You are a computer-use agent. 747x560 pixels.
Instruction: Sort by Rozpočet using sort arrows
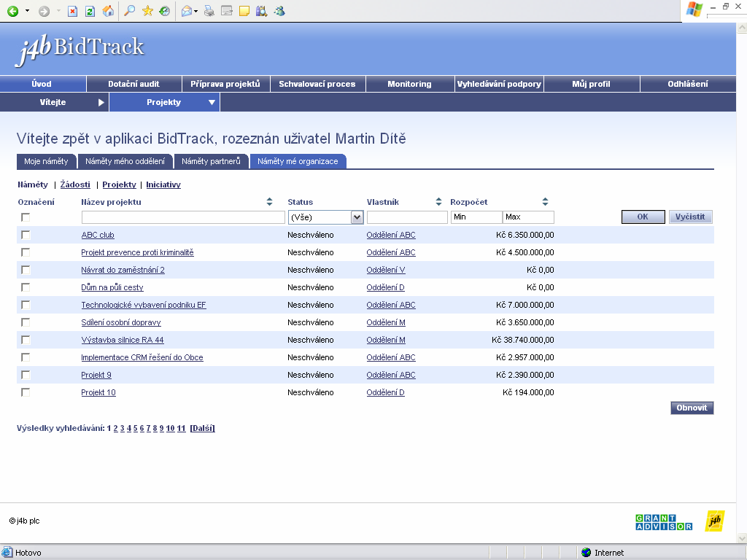545,202
